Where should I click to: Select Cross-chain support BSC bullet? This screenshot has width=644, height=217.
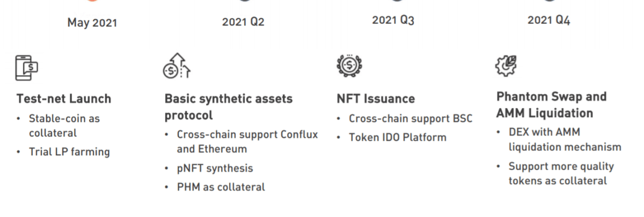tap(411, 119)
